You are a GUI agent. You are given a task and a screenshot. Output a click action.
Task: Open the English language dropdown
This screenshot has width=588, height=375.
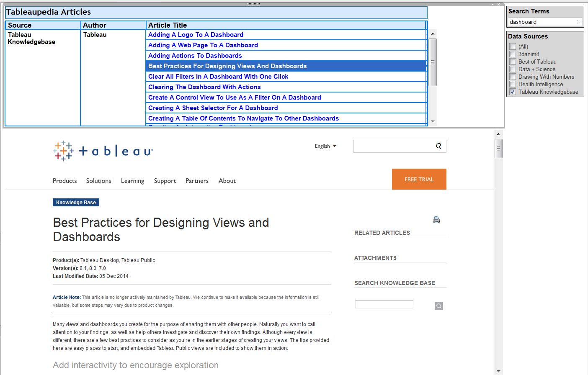click(325, 146)
